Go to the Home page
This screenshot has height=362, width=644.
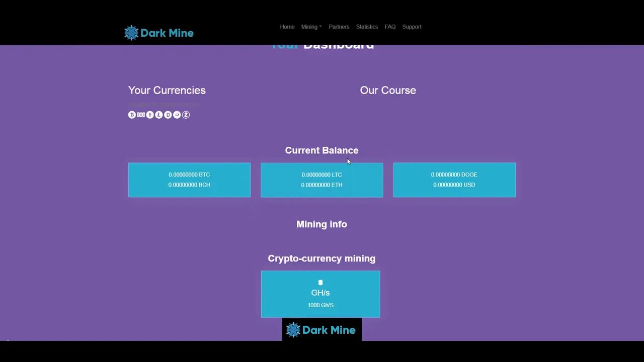[x=287, y=27]
